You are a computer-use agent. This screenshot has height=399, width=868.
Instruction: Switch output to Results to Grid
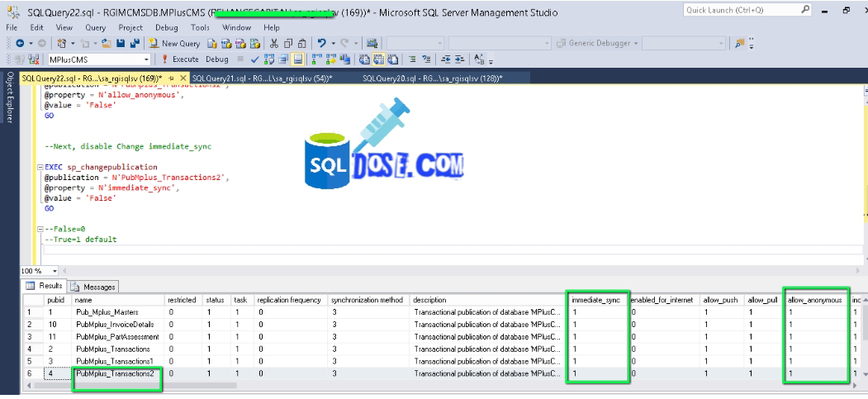pyautogui.click(x=379, y=59)
